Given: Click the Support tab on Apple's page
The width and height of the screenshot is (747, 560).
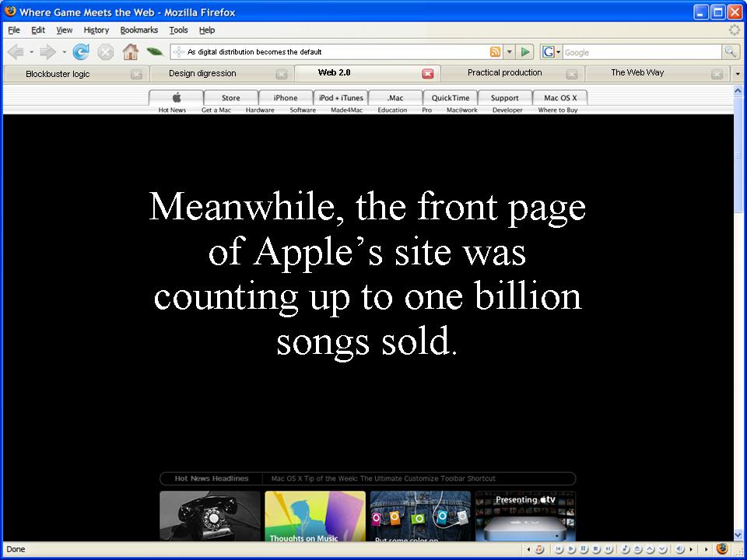Looking at the screenshot, I should pos(504,98).
